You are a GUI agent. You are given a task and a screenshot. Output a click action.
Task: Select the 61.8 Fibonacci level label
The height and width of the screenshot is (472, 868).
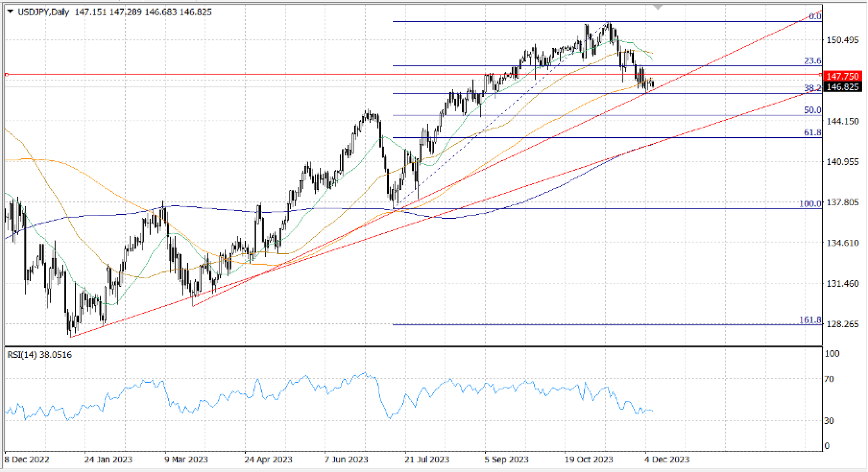(812, 133)
